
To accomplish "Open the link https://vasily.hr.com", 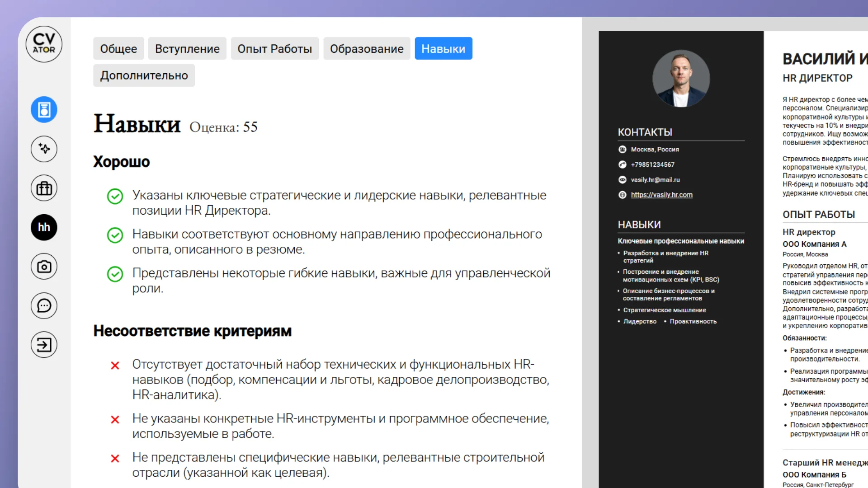I will [x=661, y=195].
